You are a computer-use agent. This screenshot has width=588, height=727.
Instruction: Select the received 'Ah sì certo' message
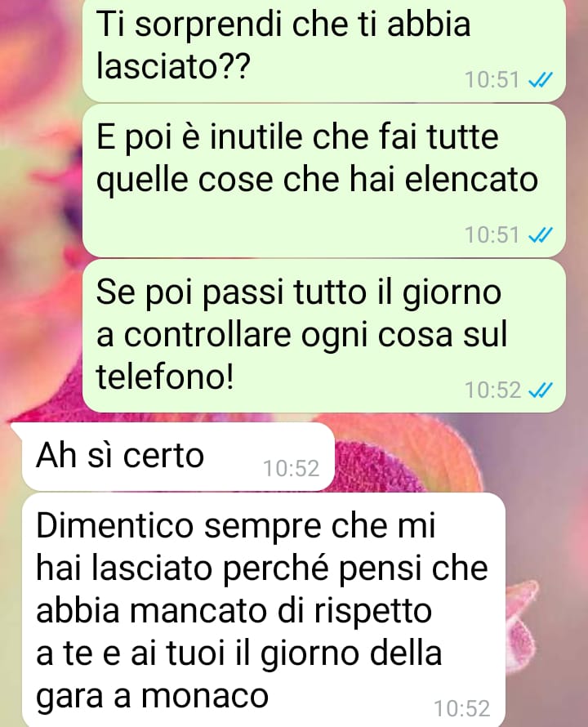click(178, 457)
